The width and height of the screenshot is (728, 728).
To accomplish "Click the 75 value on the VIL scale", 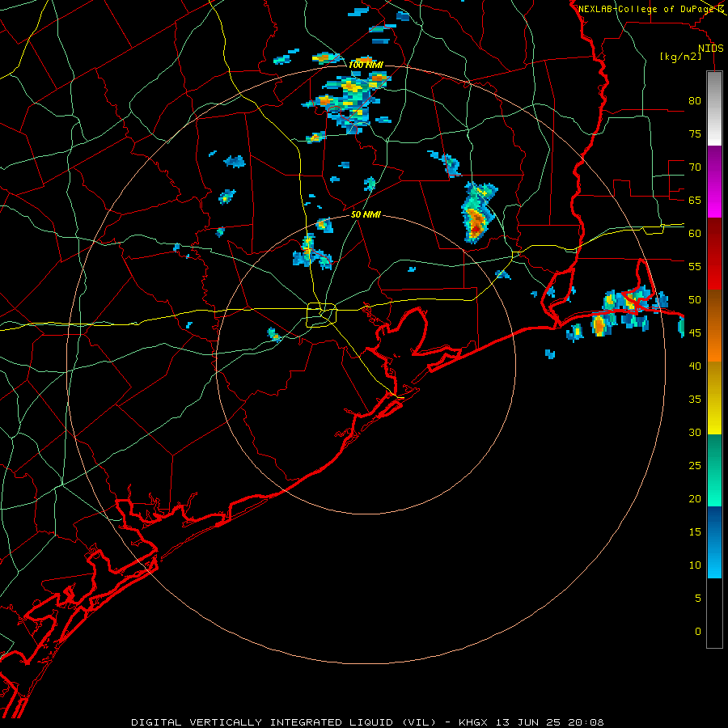I will 695,133.
